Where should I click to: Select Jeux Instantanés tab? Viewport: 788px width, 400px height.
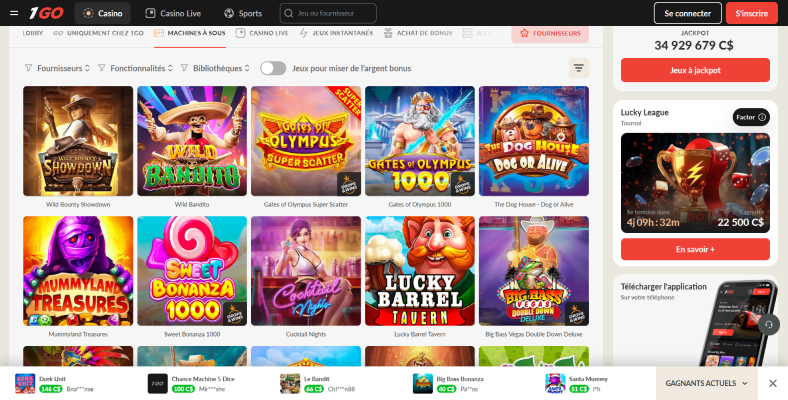[336, 33]
